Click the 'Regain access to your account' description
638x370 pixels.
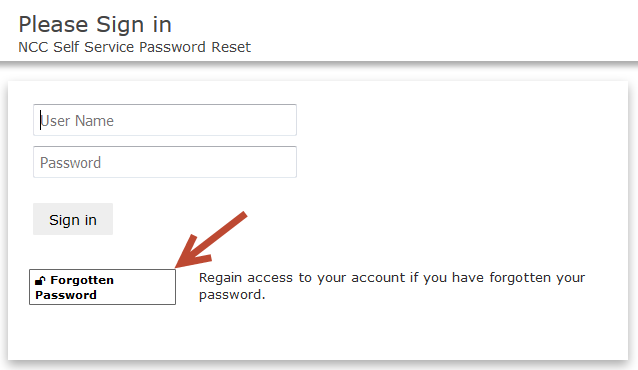pyautogui.click(x=392, y=286)
